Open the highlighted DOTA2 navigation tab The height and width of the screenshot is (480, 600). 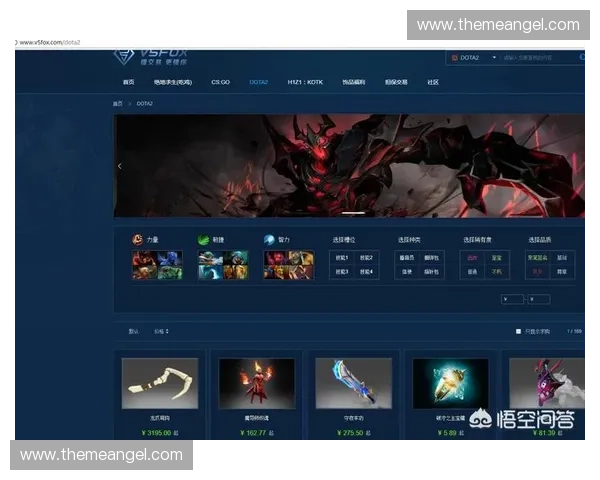pyautogui.click(x=259, y=82)
